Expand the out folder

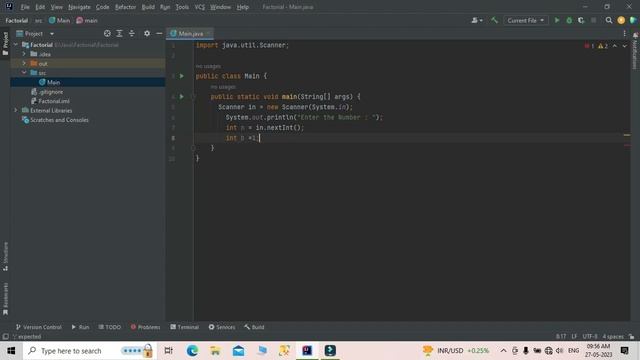point(24,63)
